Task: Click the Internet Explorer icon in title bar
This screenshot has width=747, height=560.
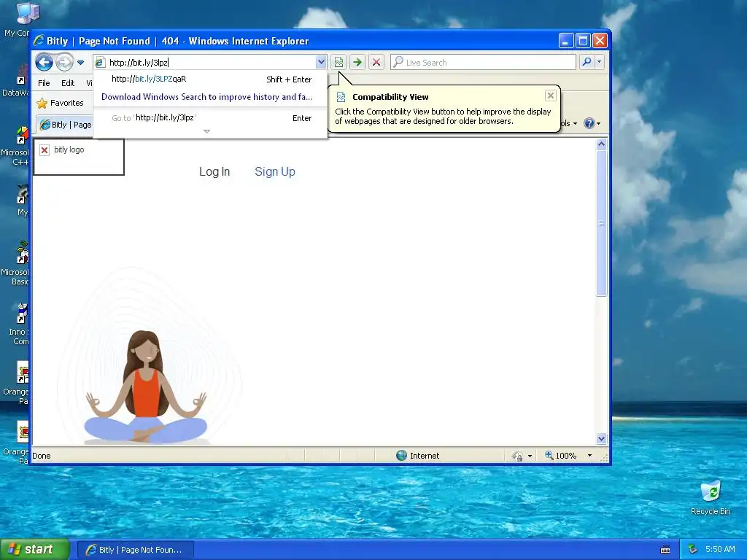Action: [39, 41]
